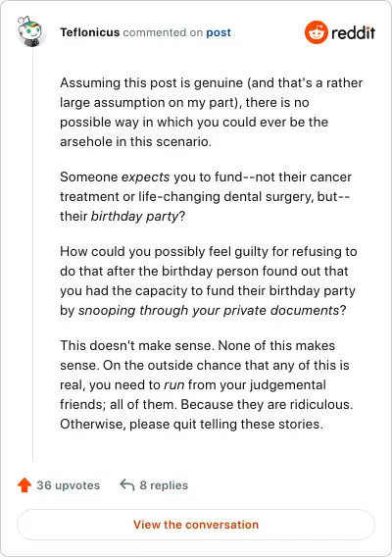Click the "How could you possibly feel guilty" paragraph
The width and height of the screenshot is (392, 557).
point(209,281)
